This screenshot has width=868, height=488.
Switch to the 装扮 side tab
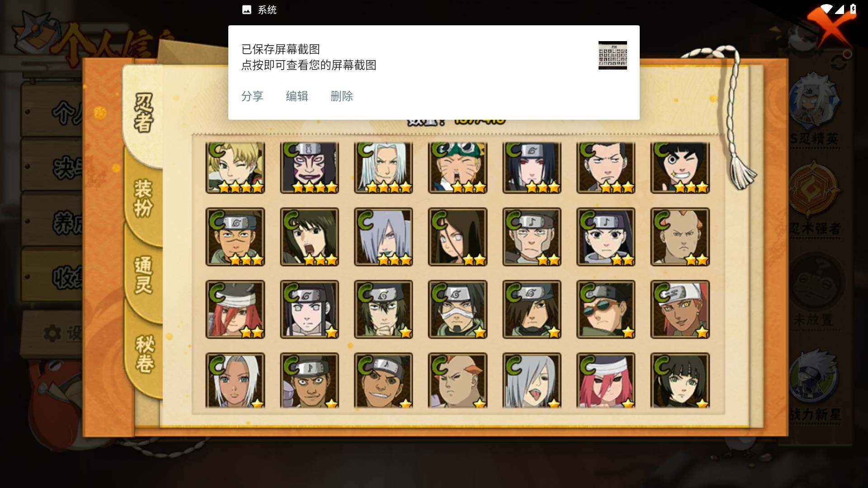tap(144, 199)
